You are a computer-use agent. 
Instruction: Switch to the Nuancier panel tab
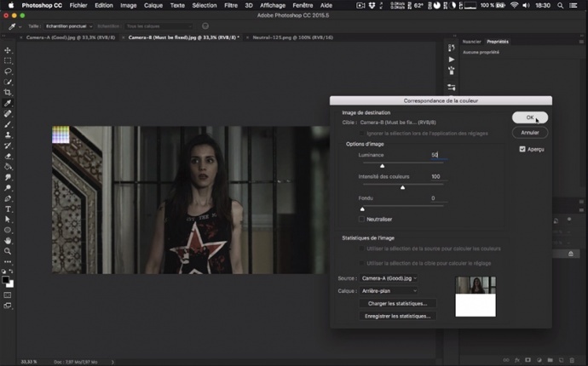(x=471, y=41)
